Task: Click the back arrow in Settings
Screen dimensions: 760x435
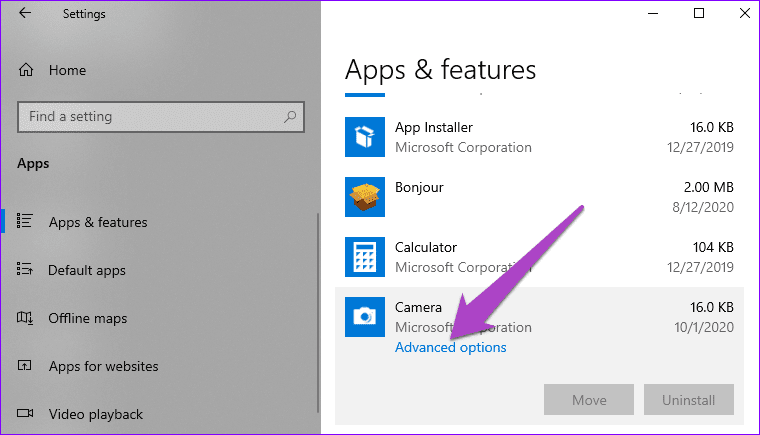Action: point(25,13)
